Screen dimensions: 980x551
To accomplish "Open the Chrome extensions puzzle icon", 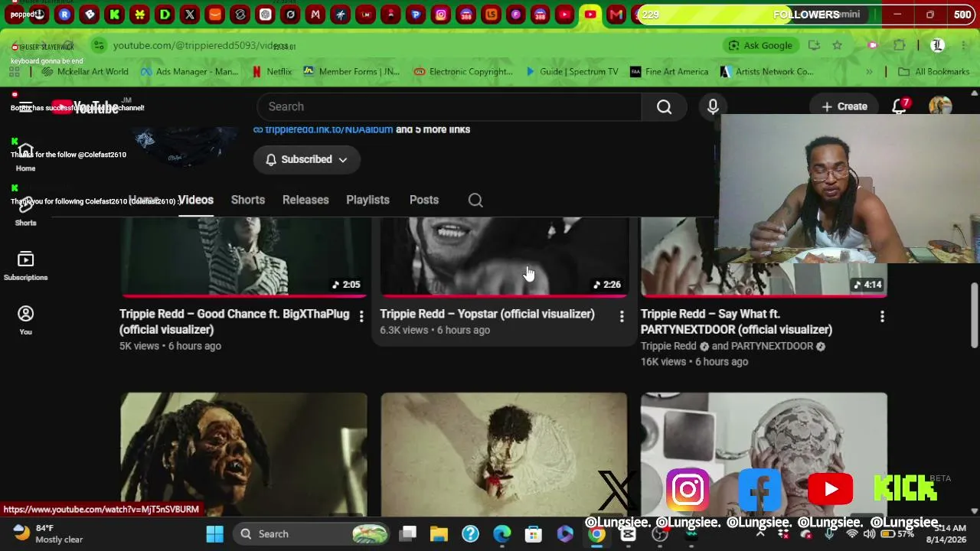I will 900,46.
